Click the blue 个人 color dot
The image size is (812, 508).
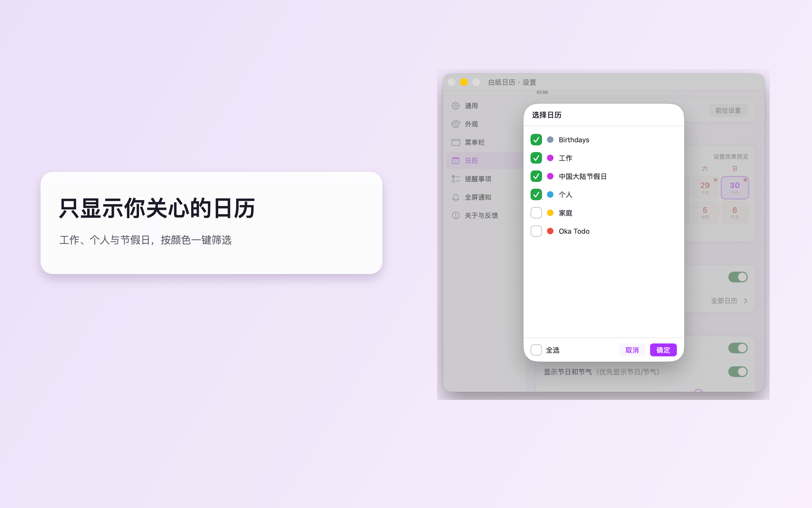[x=550, y=194]
